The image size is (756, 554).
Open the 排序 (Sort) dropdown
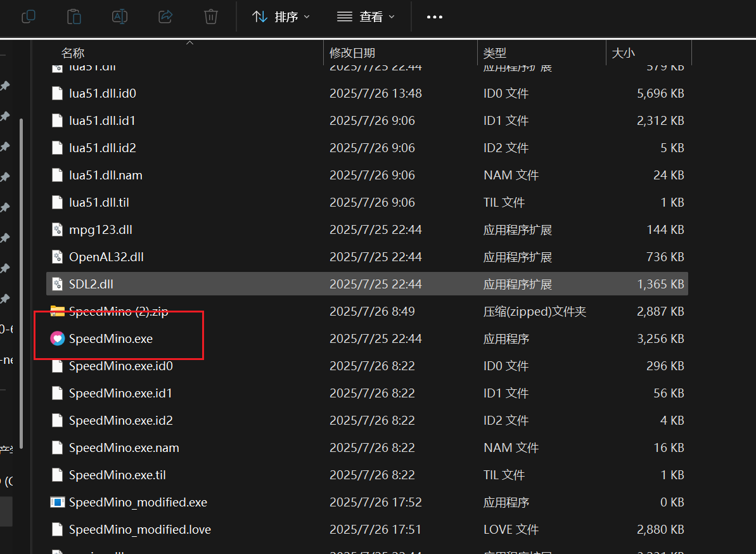coord(281,17)
